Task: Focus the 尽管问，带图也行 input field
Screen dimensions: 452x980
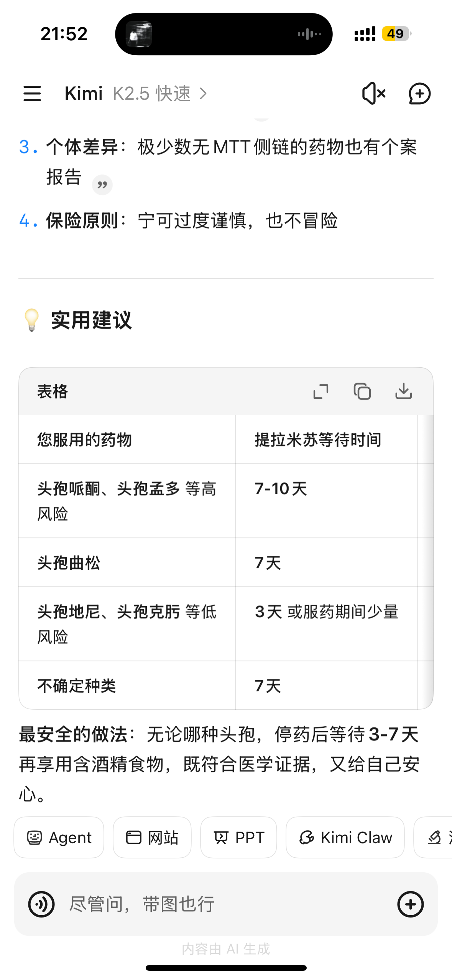Action: [222, 904]
